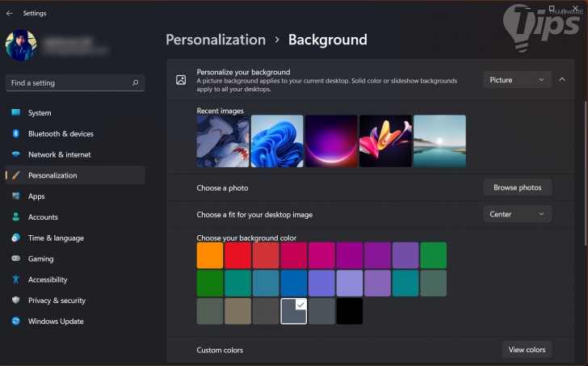The width and height of the screenshot is (588, 366).
Task: Click the Windows Update sync icon
Action: (x=16, y=321)
